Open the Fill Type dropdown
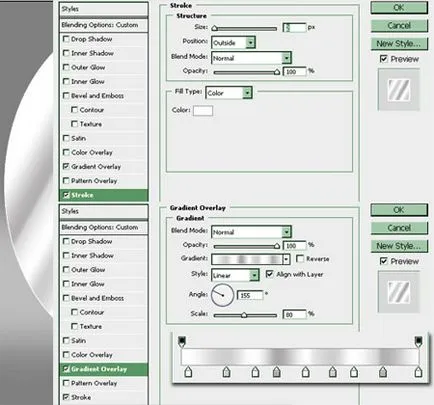 [229, 93]
